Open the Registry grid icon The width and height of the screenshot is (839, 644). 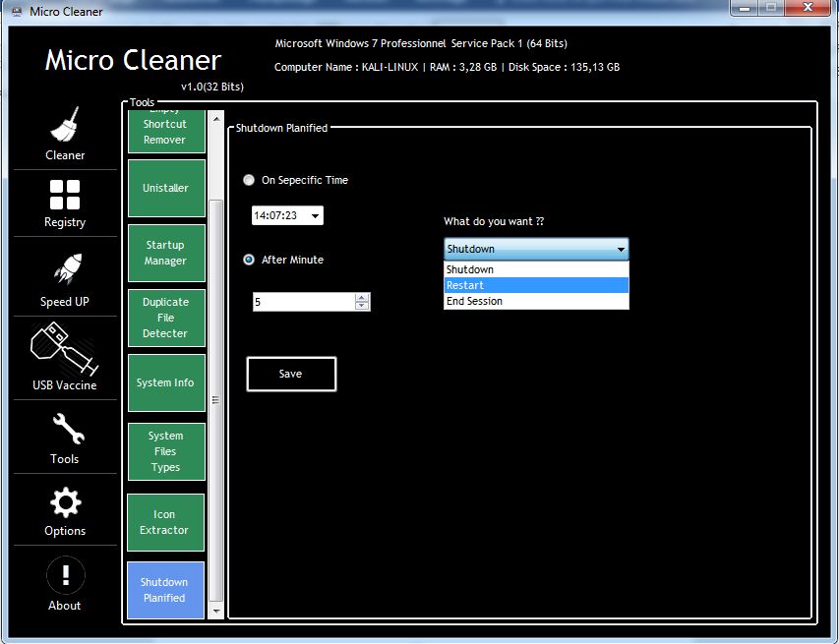click(x=65, y=195)
